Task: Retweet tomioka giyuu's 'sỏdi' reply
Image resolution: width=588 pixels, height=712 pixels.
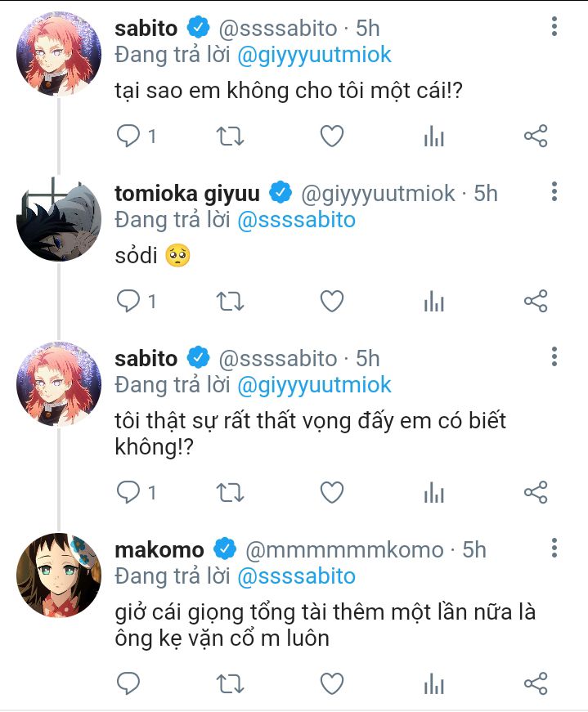Action: click(x=230, y=302)
